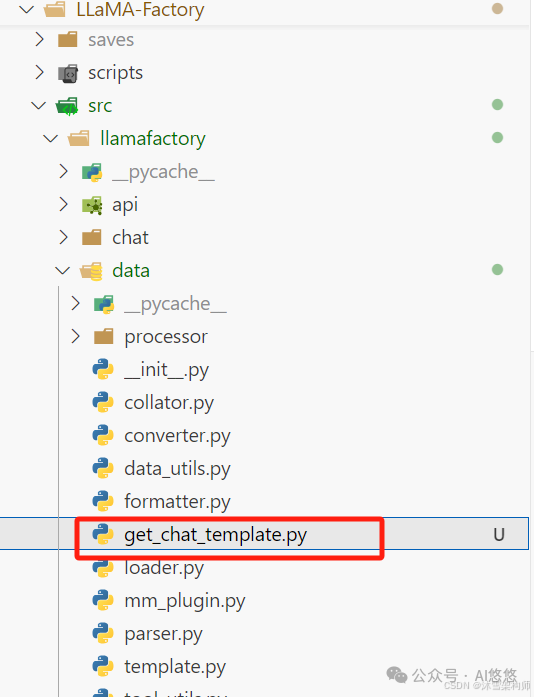Screen dimensions: 534x697
Task: Click the api folder network icon
Action: [x=92, y=205]
